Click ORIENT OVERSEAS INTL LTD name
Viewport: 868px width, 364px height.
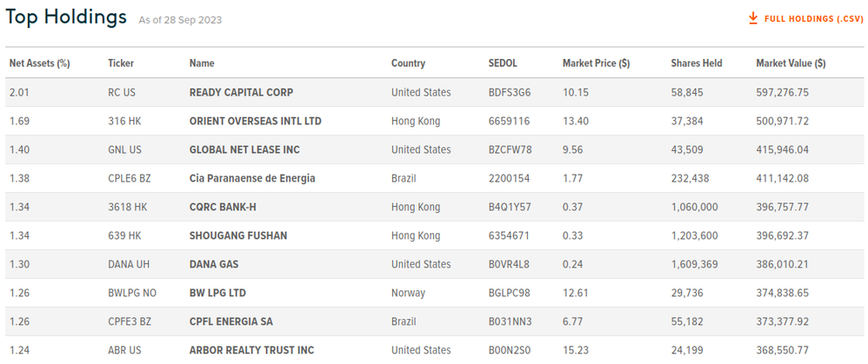[255, 121]
